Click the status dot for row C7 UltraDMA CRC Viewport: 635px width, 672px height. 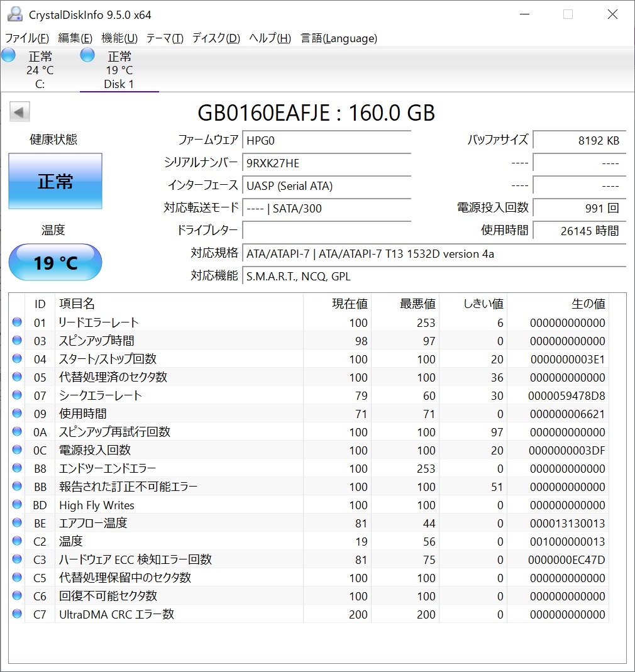[x=17, y=614]
